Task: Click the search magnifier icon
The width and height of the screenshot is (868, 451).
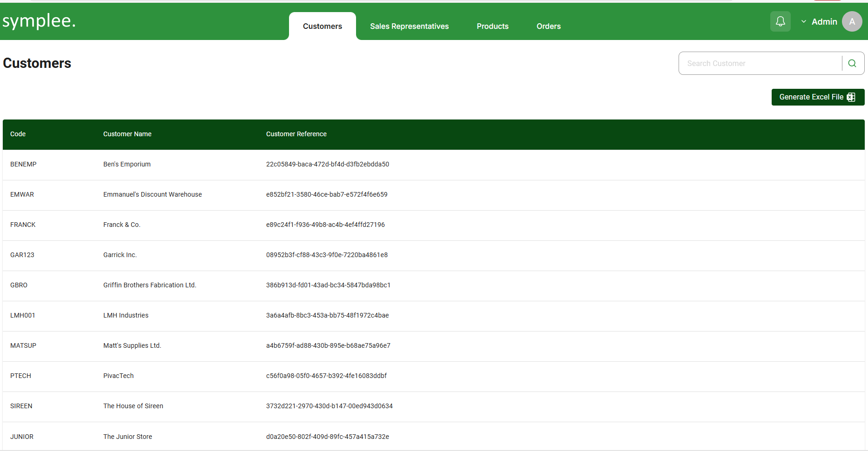Action: [852, 63]
